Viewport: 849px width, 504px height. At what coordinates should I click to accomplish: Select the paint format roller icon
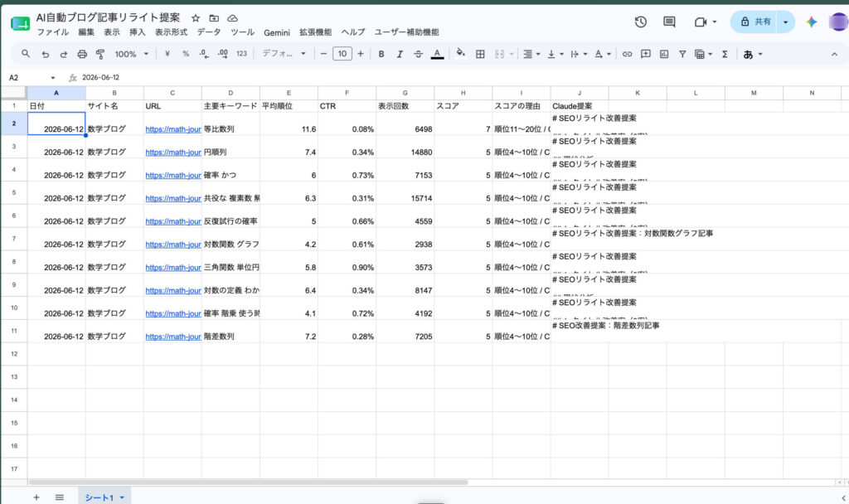click(x=100, y=54)
